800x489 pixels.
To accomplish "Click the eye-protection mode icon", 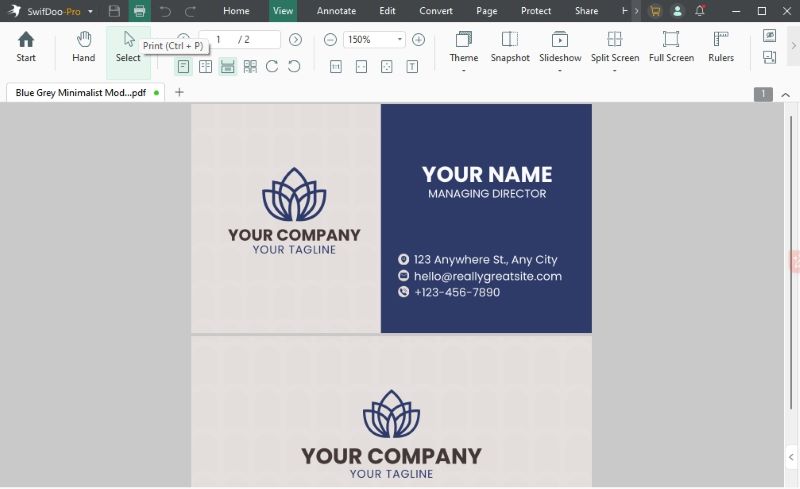I will [769, 35].
